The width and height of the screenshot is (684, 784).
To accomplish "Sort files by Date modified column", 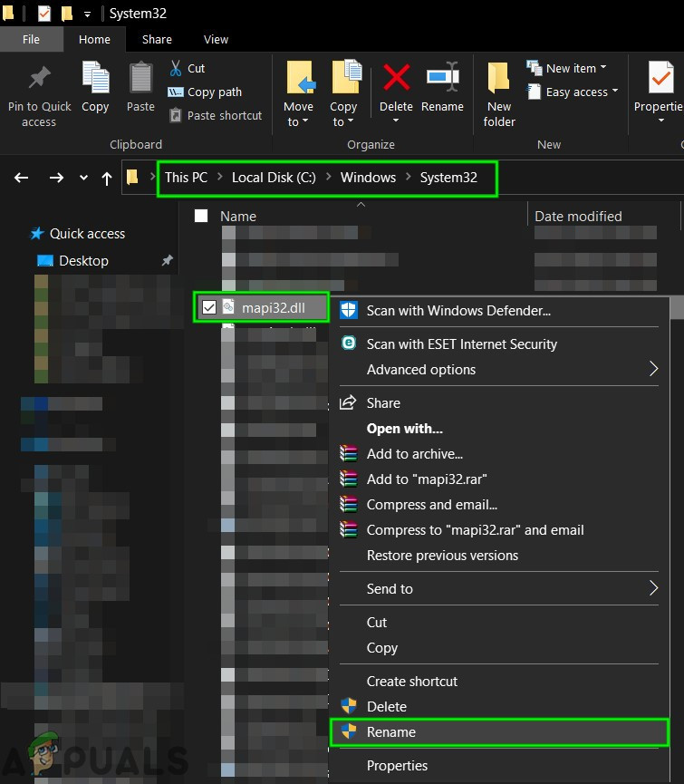I will point(578,216).
